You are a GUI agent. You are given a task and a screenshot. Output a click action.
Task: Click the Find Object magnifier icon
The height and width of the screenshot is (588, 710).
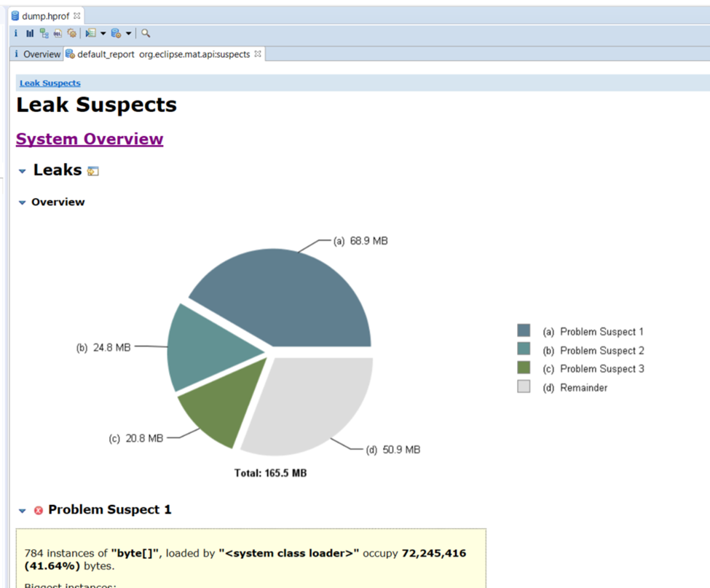[x=146, y=33]
